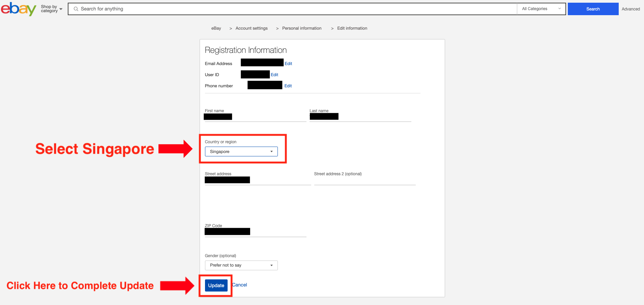Click the Registration Information heading
The width and height of the screenshot is (644, 305).
coord(245,50)
